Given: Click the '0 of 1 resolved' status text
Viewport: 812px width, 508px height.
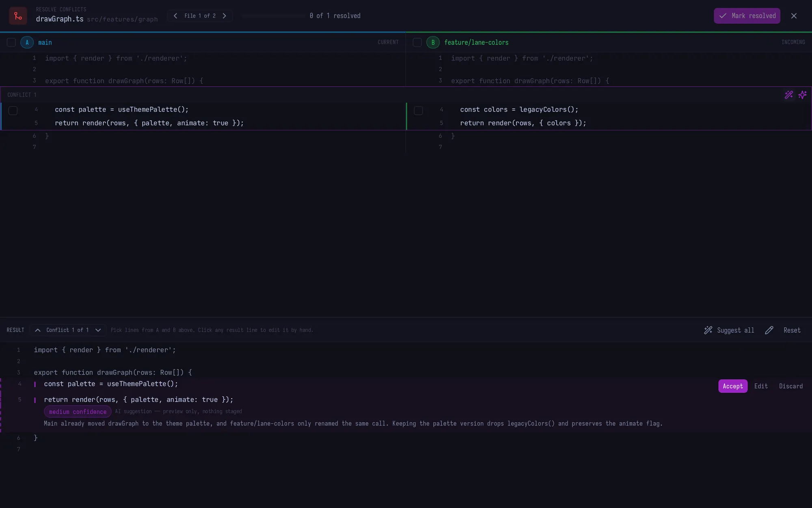Looking at the screenshot, I should [335, 16].
